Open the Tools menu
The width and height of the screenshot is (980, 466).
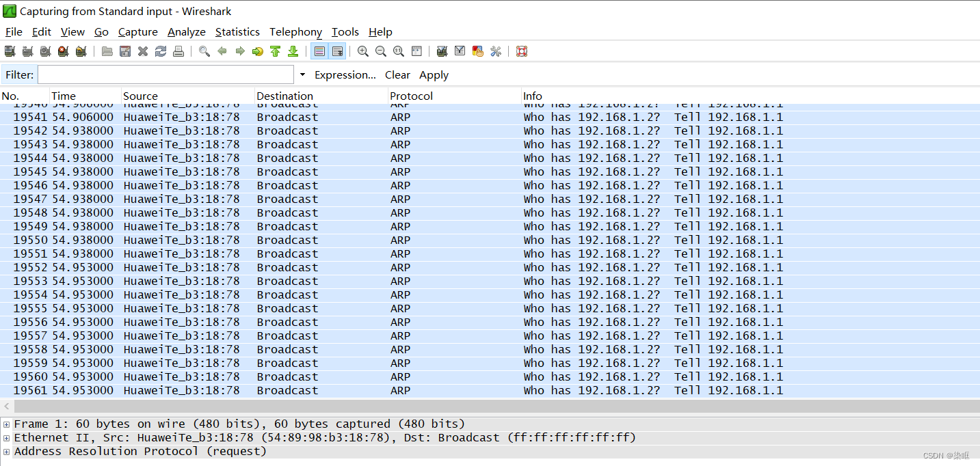point(345,31)
